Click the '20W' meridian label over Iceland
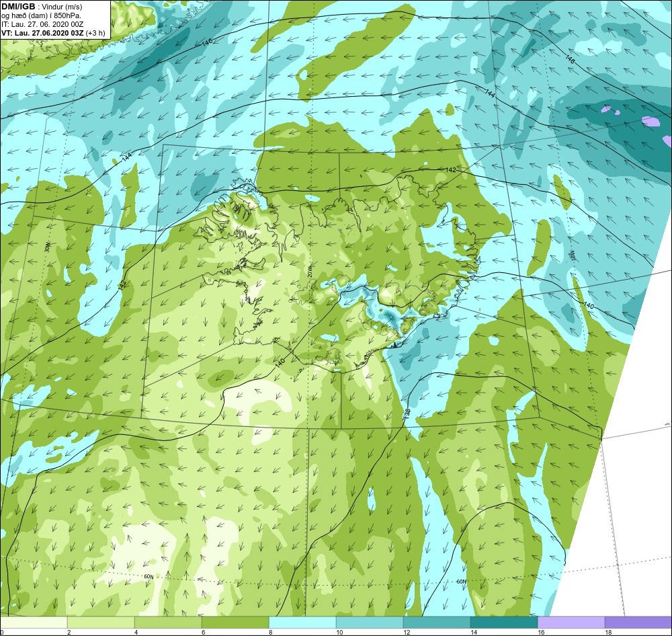This screenshot has height=636, width=672. pyautogui.click(x=310, y=272)
